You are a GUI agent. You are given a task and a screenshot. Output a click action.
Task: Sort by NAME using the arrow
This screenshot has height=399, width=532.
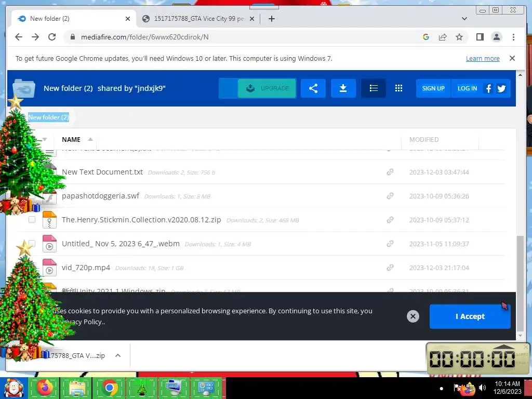(90, 139)
